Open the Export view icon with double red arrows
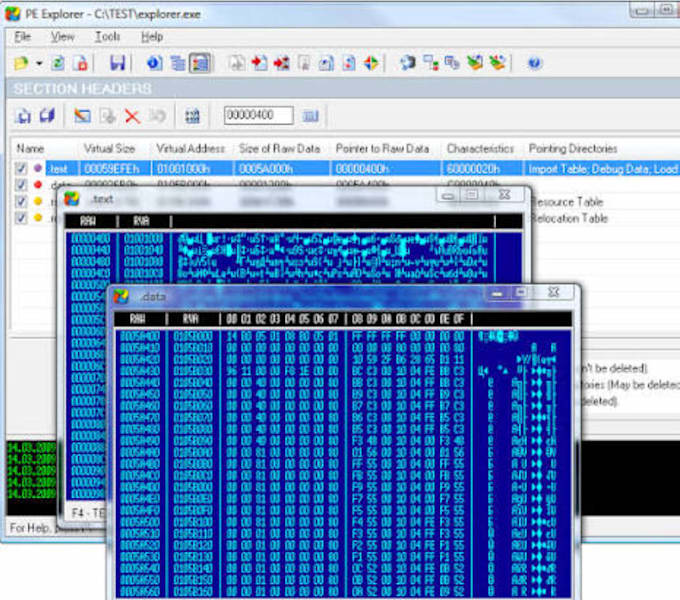Viewport: 680px width, 600px height. pos(282,63)
